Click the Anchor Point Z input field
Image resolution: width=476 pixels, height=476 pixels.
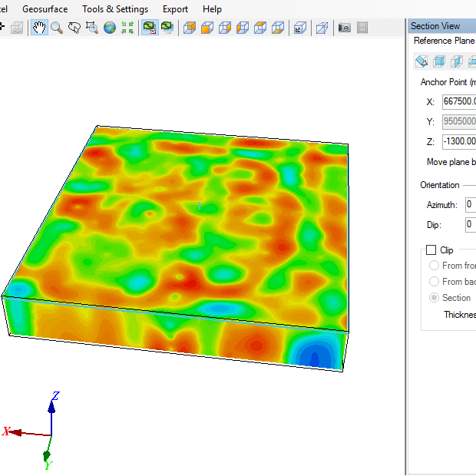[459, 141]
